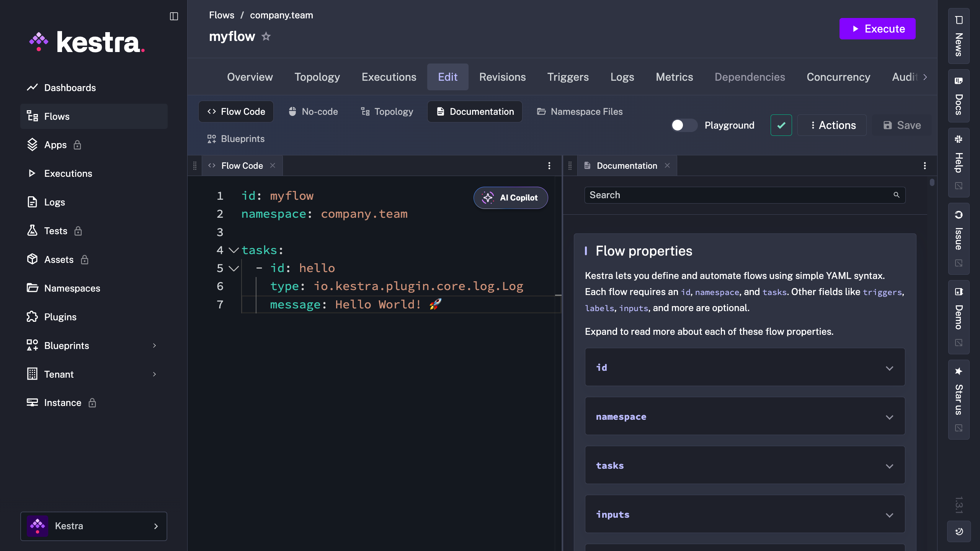Screen dimensions: 980x551
Task: Expand the inputs property section
Action: point(889,515)
